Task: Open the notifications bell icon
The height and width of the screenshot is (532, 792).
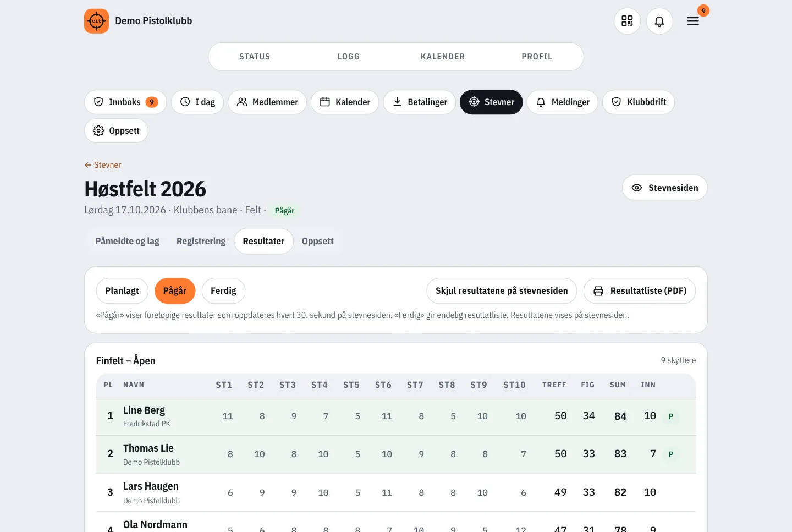Action: click(x=659, y=21)
